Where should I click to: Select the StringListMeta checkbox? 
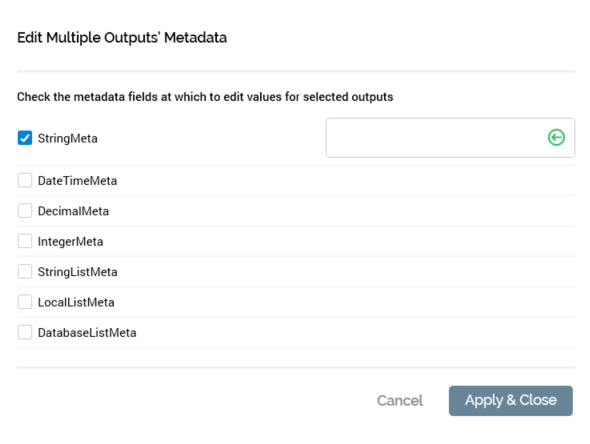[x=25, y=271]
